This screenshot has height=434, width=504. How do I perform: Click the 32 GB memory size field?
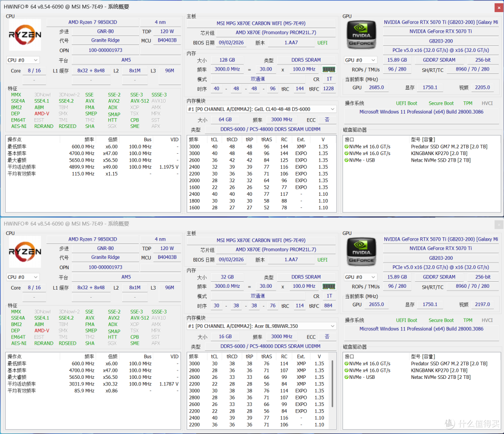[227, 277]
